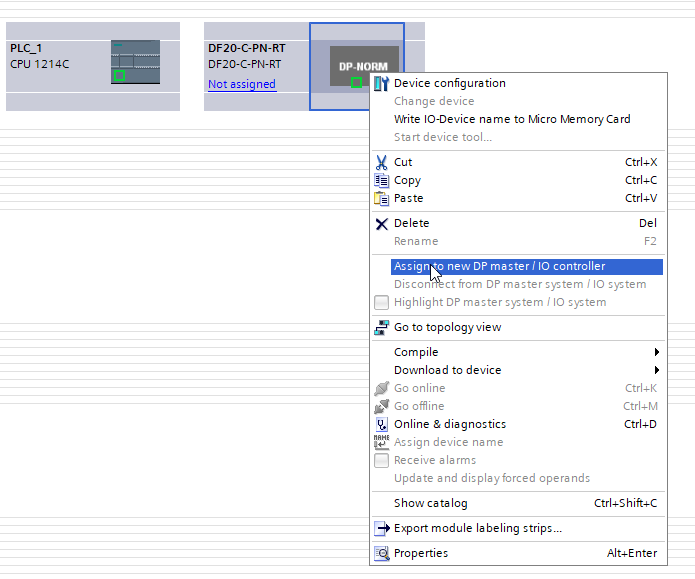The width and height of the screenshot is (695, 579).
Task: Click the Device configuration wrench icon
Action: pyautogui.click(x=381, y=83)
